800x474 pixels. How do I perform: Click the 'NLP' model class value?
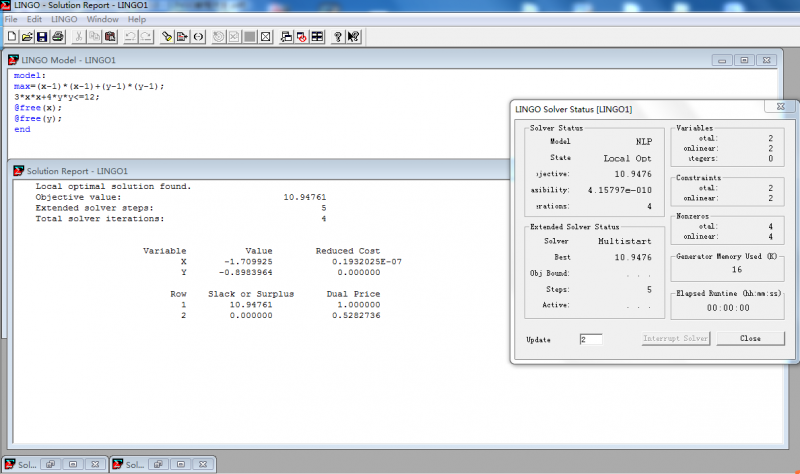tap(644, 141)
